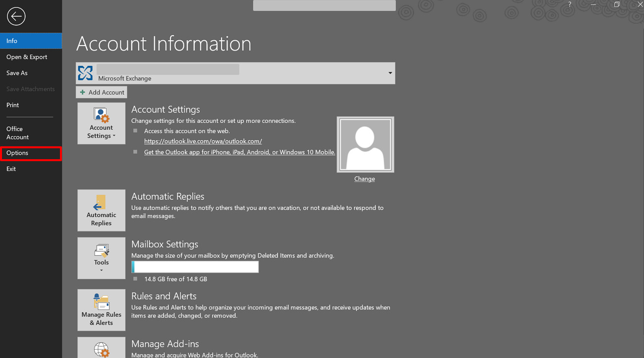Click the back arrow circle icon
This screenshot has width=644, height=358.
click(16, 16)
